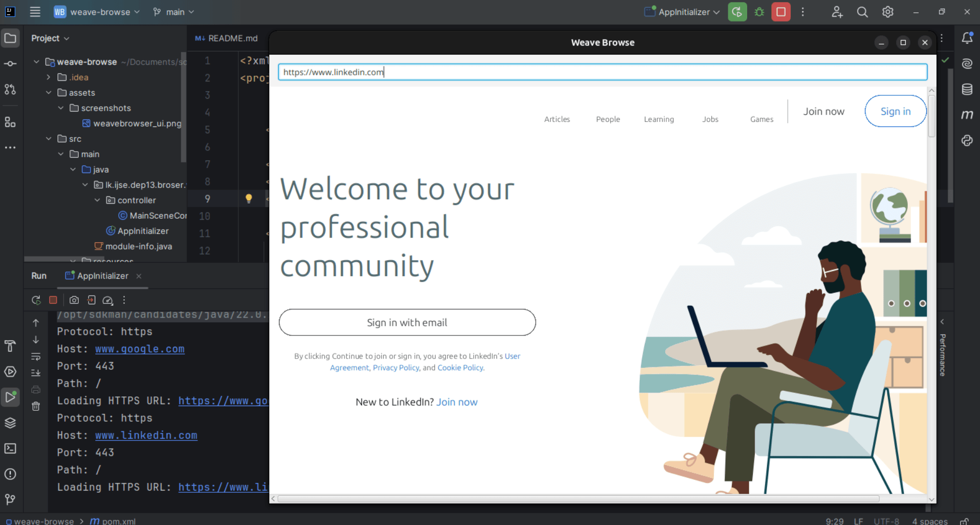
Task: Stop process in Run panel toolbar
Action: (x=53, y=300)
